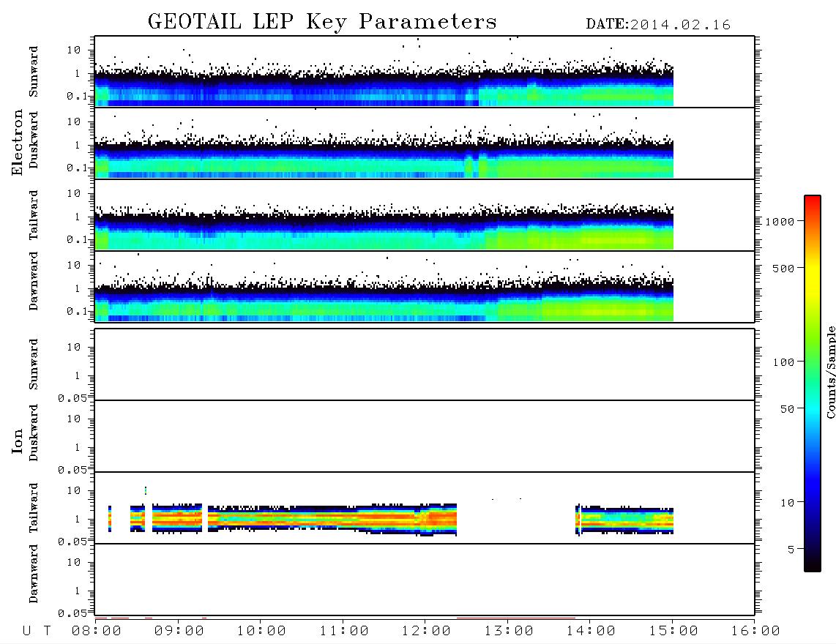Click the 0.05 tick in Ion Duskward panel
The image size is (836, 644).
pyautogui.click(x=72, y=470)
